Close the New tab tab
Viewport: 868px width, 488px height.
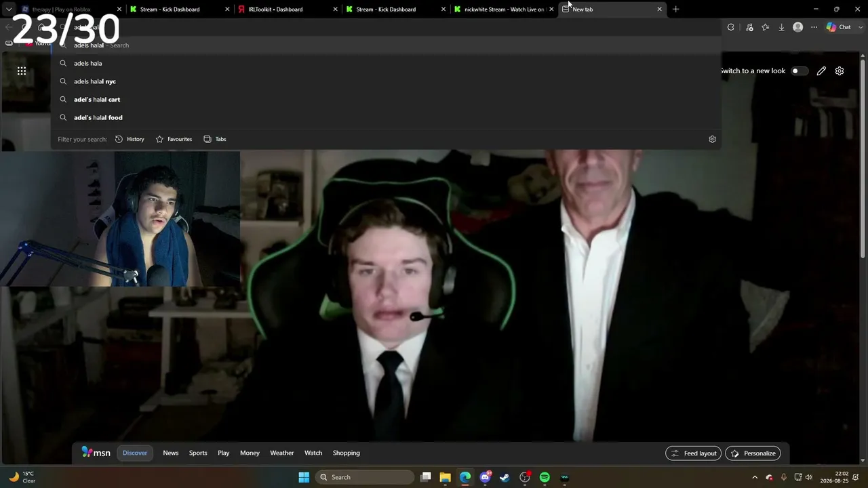point(659,9)
